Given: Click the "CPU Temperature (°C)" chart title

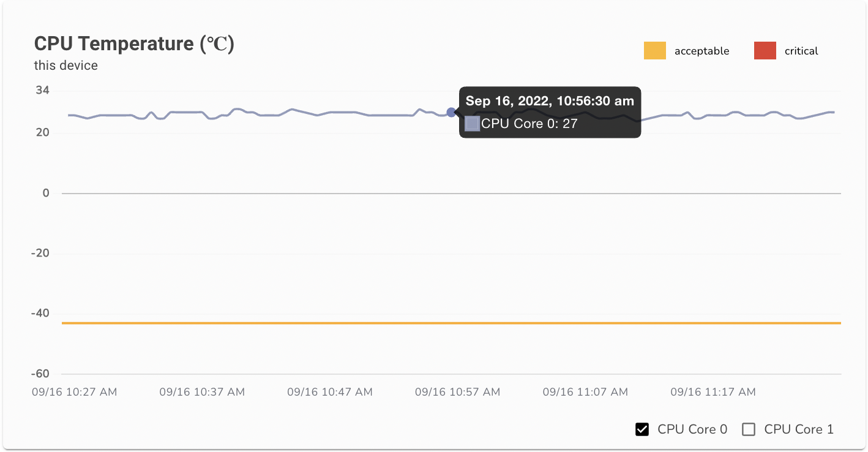Looking at the screenshot, I should (x=134, y=44).
